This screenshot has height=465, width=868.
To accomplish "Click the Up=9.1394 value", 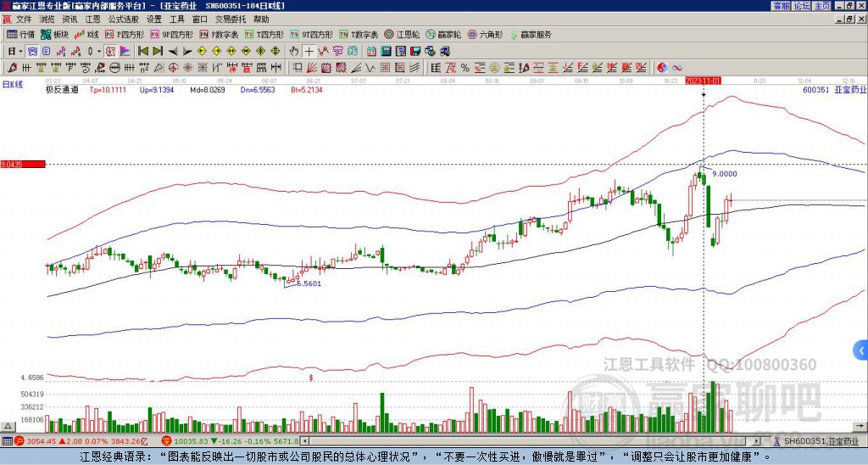I will [157, 89].
